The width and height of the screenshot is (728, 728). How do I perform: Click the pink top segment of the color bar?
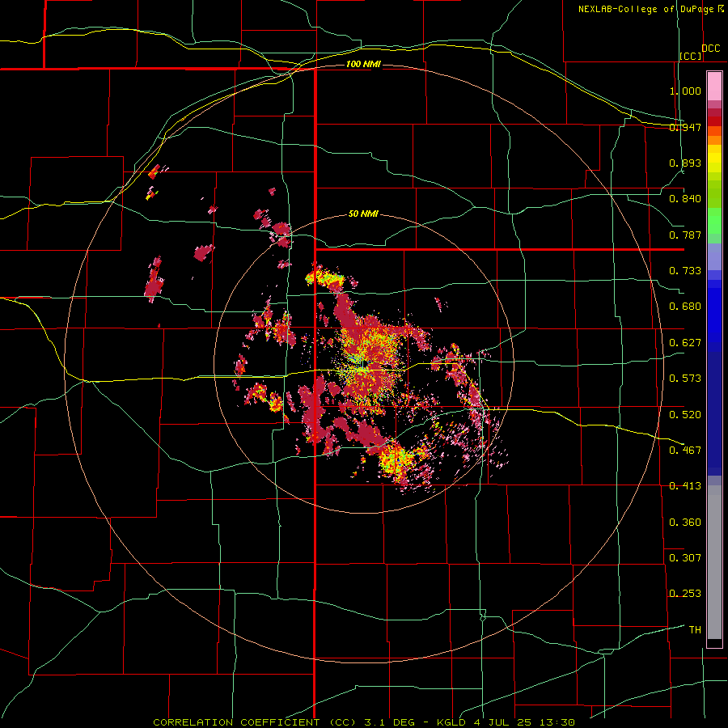714,86
